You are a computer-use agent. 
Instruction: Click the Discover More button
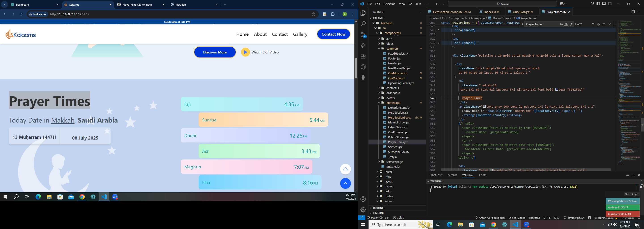tap(215, 52)
